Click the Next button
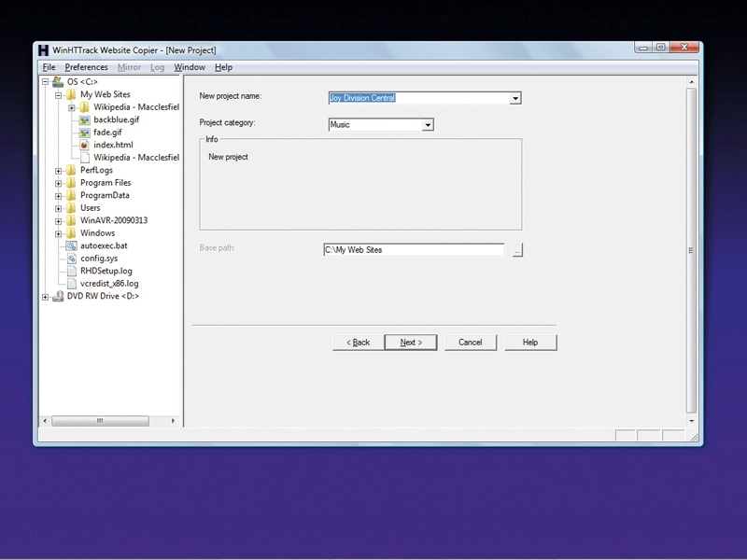The image size is (747, 560). point(411,343)
